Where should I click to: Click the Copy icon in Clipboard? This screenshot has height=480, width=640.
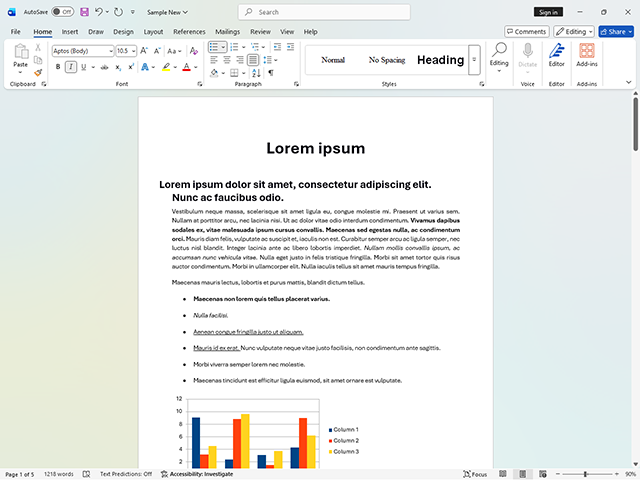pos(38,60)
